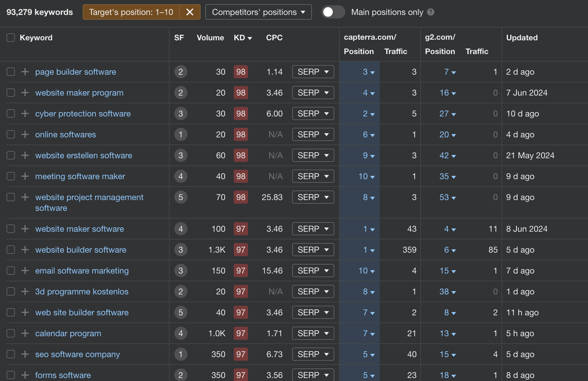Click SF badge for seo software company

(181, 354)
